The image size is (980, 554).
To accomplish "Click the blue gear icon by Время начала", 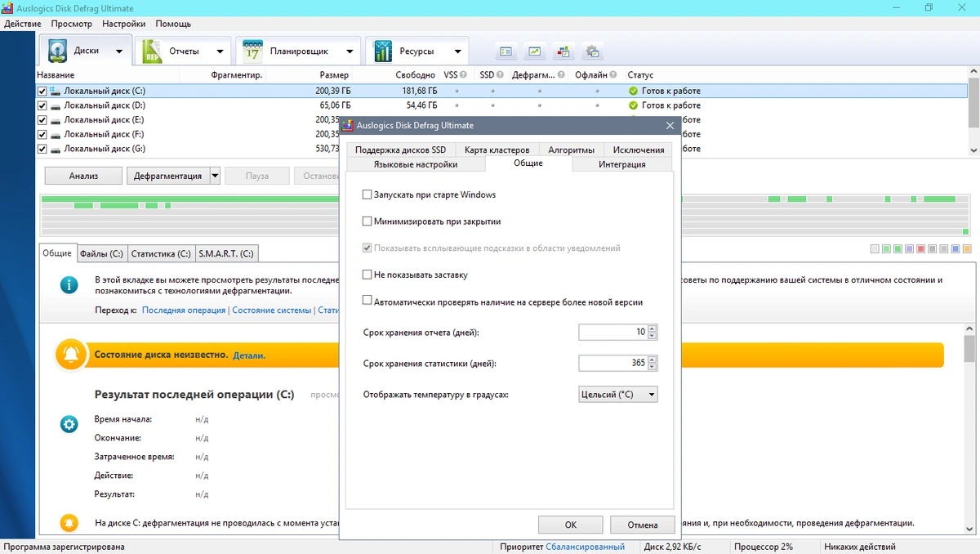I will click(x=69, y=424).
